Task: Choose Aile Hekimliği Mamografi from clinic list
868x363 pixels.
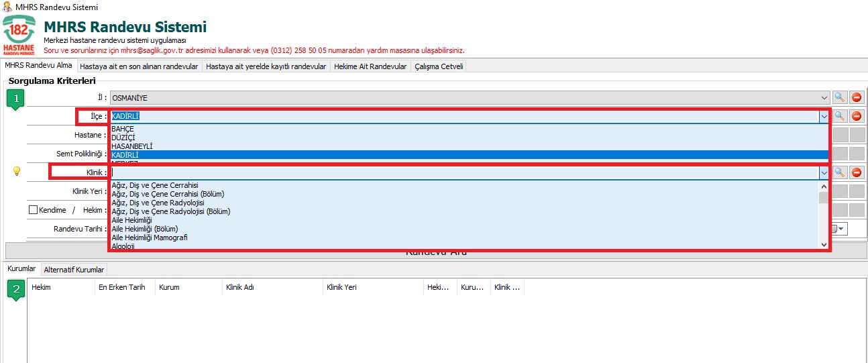Action: point(150,238)
